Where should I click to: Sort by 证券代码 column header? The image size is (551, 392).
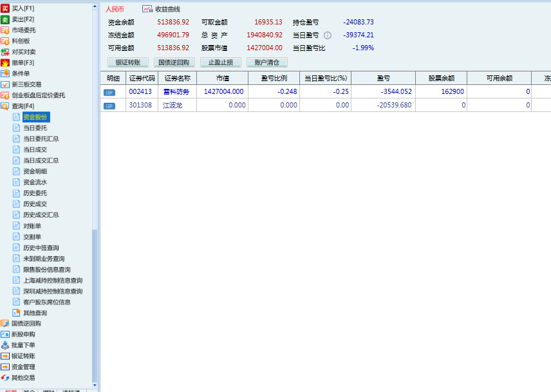coord(142,78)
